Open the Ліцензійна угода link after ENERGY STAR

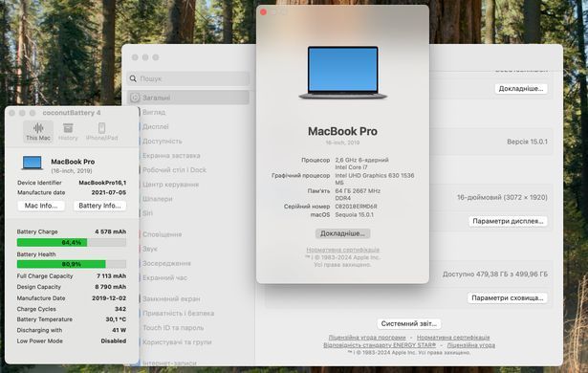tap(471, 345)
